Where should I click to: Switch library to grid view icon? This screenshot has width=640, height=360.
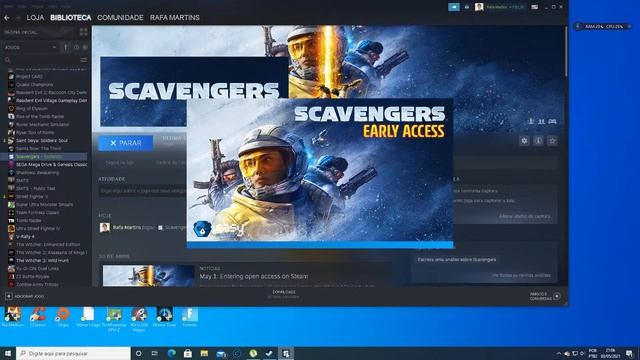pos(84,32)
